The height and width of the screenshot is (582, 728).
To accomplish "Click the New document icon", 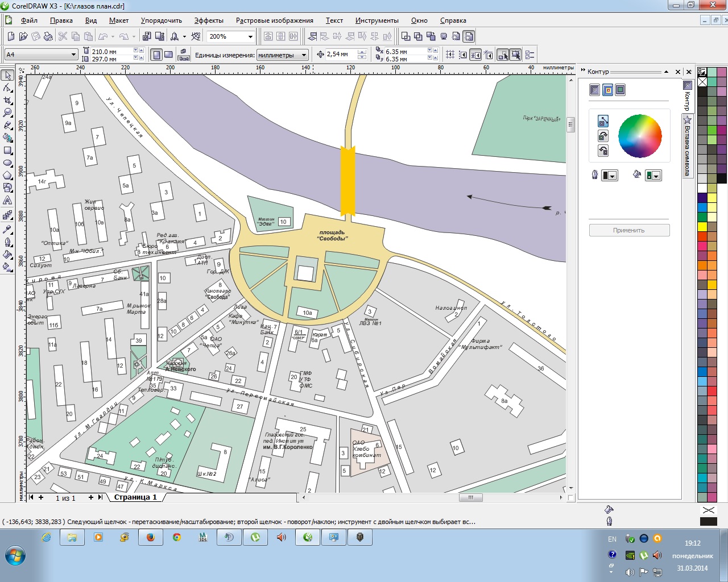I will (11, 36).
